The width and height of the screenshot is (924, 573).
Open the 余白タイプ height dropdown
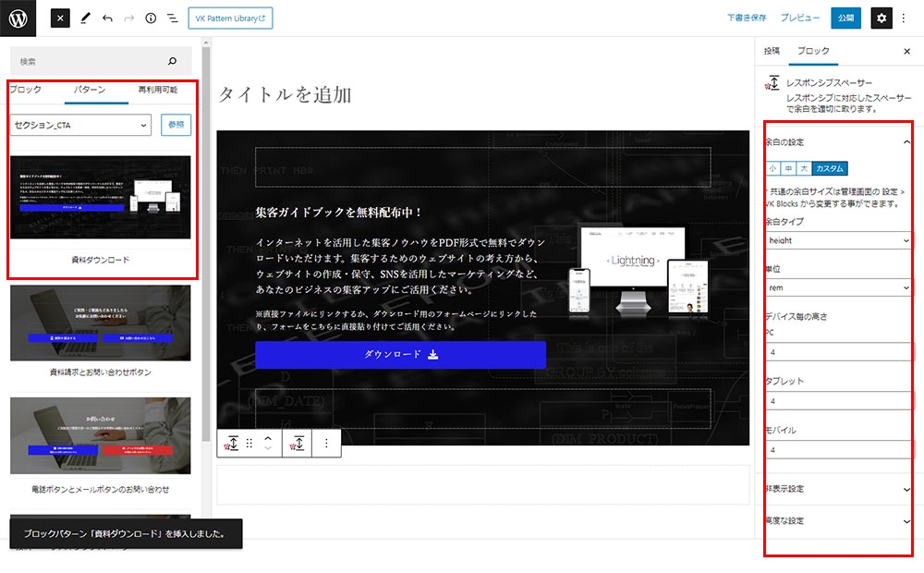coord(839,240)
